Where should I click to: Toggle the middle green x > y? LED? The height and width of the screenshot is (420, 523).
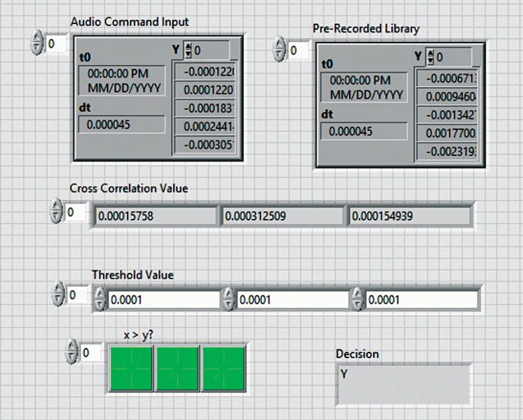(x=177, y=368)
